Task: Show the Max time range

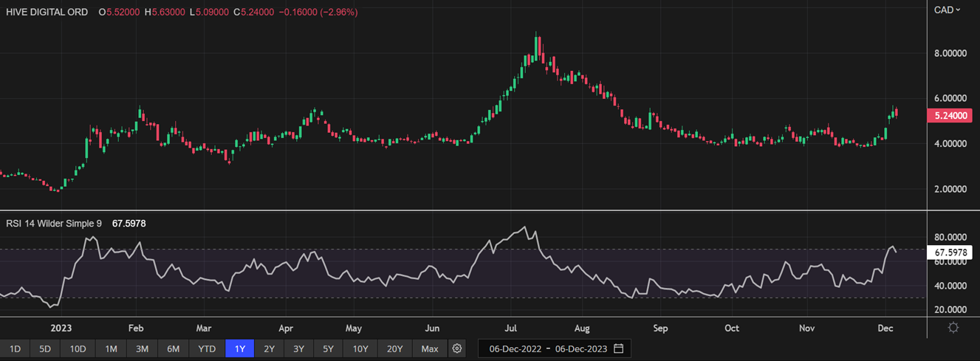Action: 430,348
